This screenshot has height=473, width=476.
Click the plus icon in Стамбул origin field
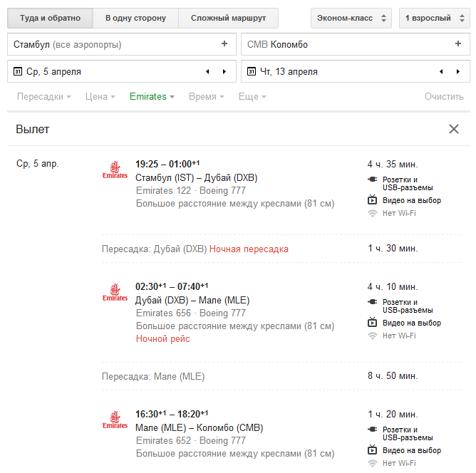point(224,44)
